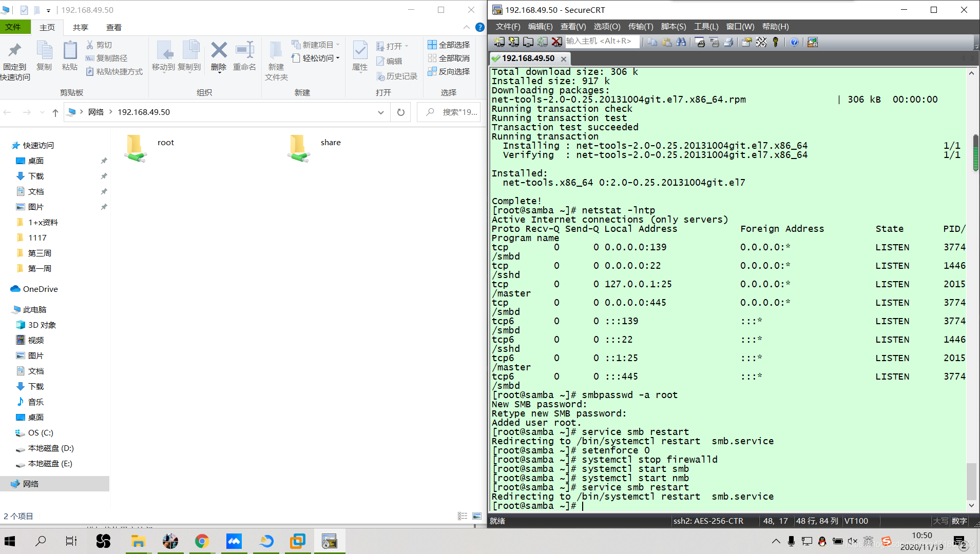Select the 192.168.49.50 session tab
The image size is (980, 554).
click(x=529, y=58)
